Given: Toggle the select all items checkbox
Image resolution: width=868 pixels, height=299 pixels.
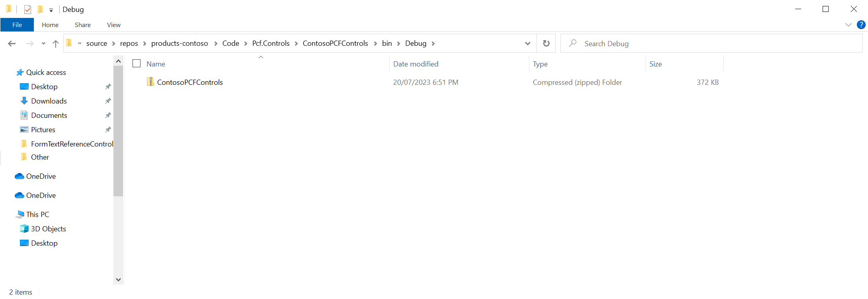Looking at the screenshot, I should [137, 64].
